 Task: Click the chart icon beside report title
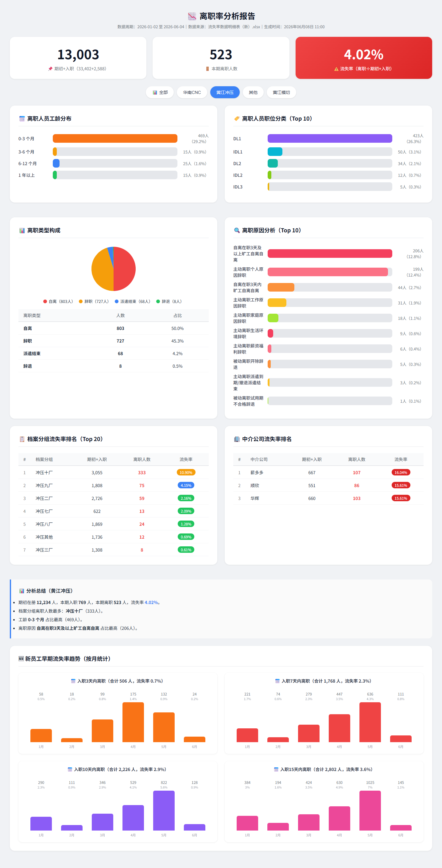(x=192, y=16)
